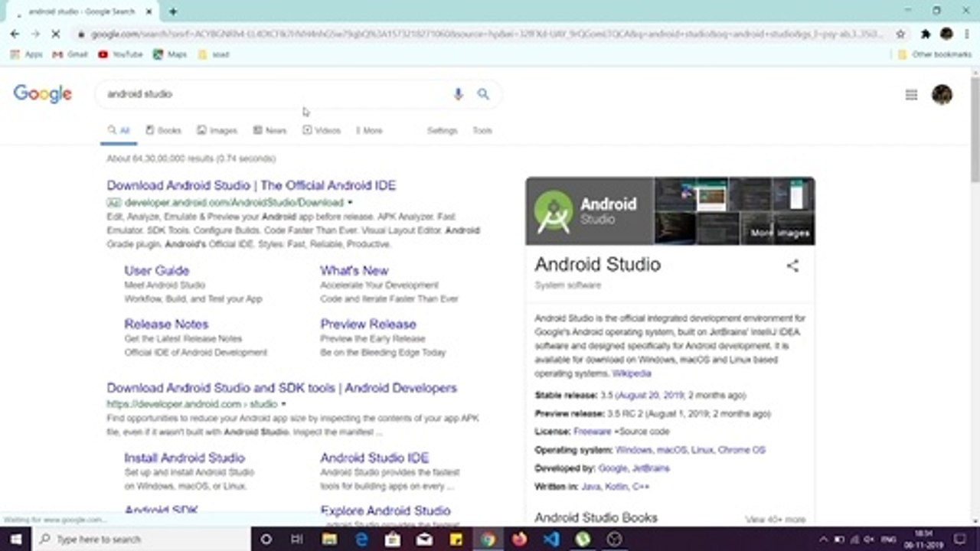Viewport: 980px width, 551px height.
Task: Expand developer.android.com studio URL dropdown
Action: (283, 404)
